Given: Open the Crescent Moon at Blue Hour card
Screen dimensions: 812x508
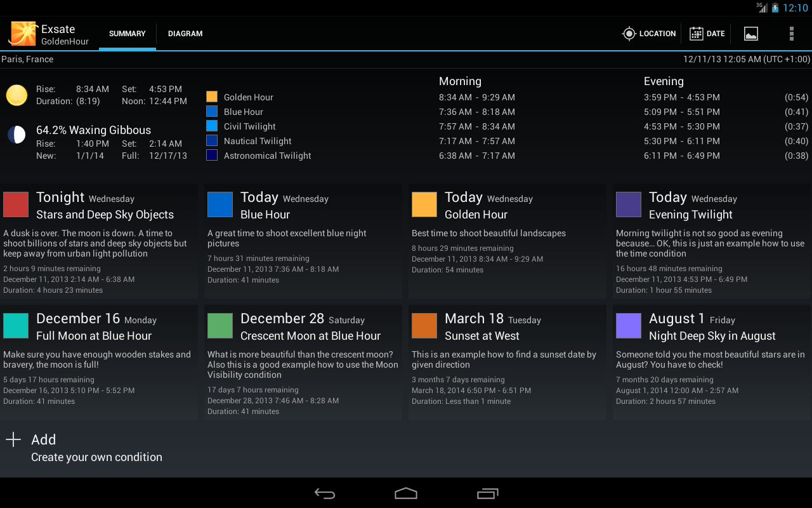Looking at the screenshot, I should pyautogui.click(x=303, y=362).
